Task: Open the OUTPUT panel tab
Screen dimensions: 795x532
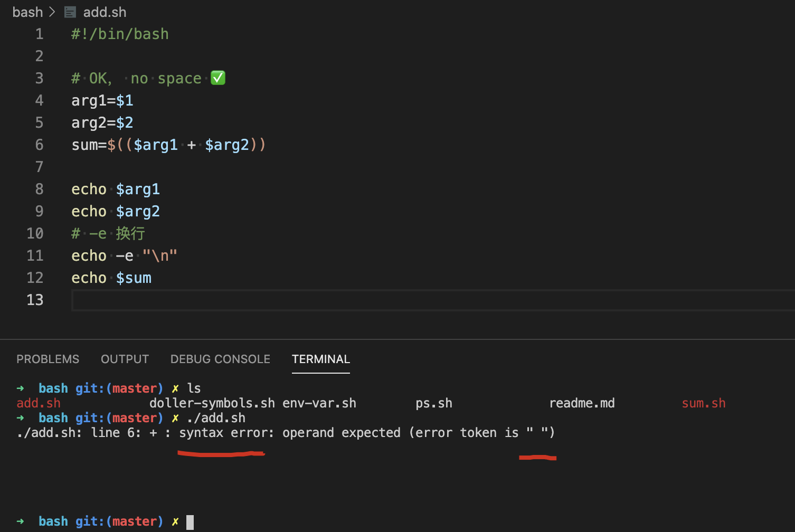Action: 125,359
